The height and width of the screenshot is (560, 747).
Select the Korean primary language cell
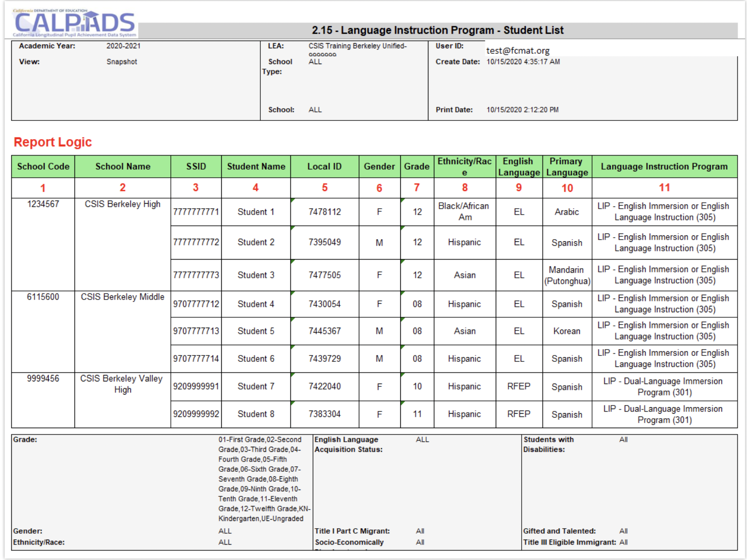tap(567, 331)
